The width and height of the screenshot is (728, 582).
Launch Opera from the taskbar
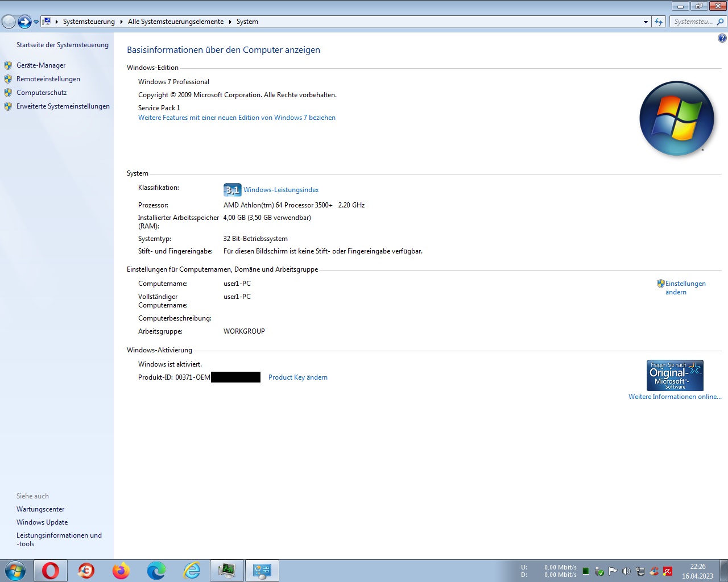coord(51,571)
